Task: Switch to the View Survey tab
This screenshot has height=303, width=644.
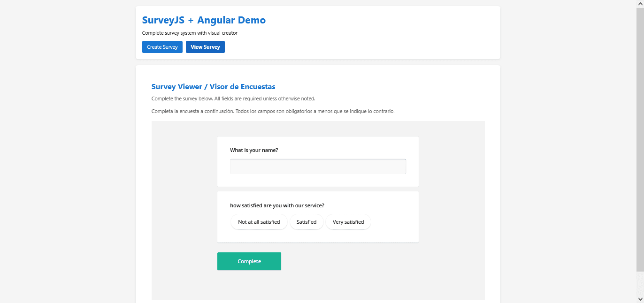Action: (205, 47)
